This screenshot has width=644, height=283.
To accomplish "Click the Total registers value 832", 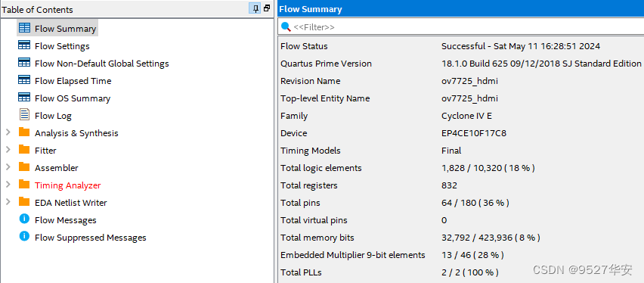I will click(449, 185).
